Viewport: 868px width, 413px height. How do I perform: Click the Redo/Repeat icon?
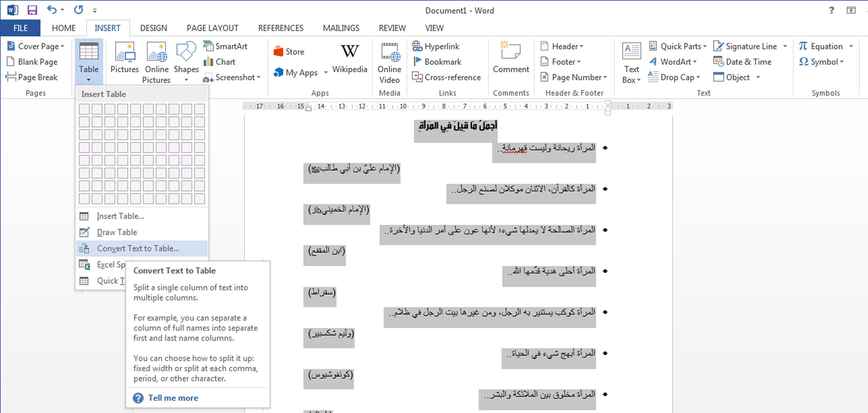click(x=78, y=10)
